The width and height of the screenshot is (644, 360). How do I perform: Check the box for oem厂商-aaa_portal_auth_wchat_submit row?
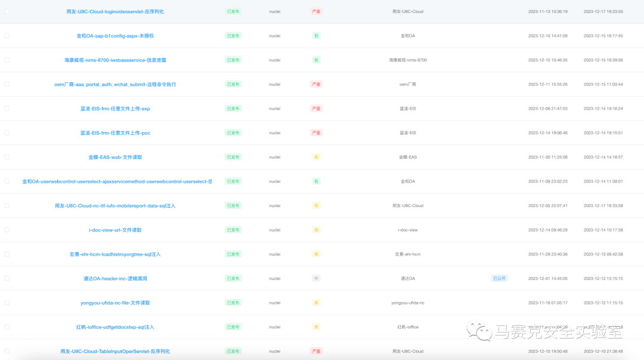coord(7,84)
